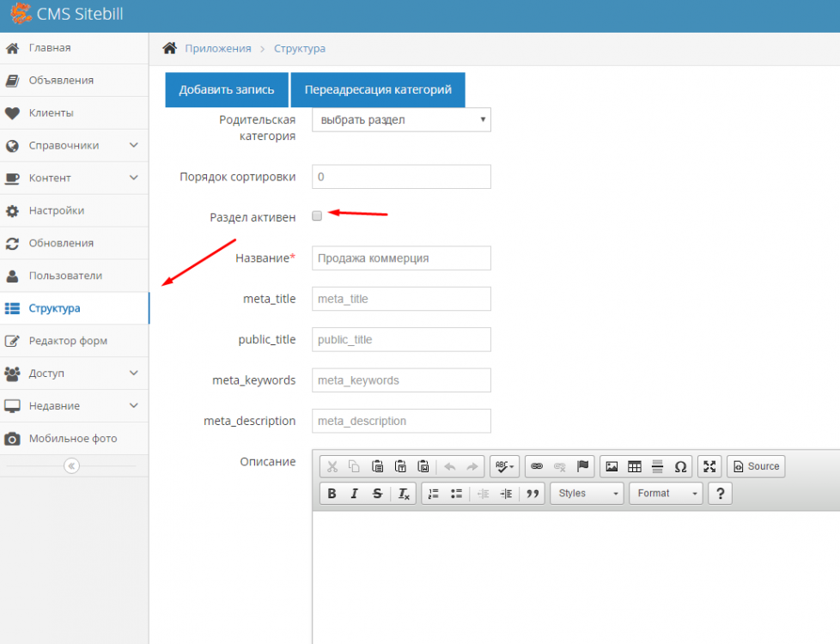Click the "Переадресация категорий" button
Image resolution: width=840 pixels, height=644 pixels.
(x=378, y=90)
